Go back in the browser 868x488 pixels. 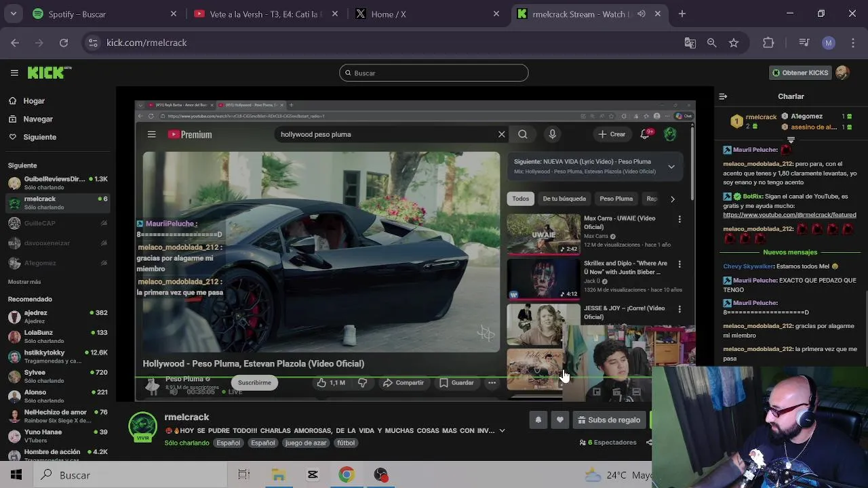pos(15,43)
